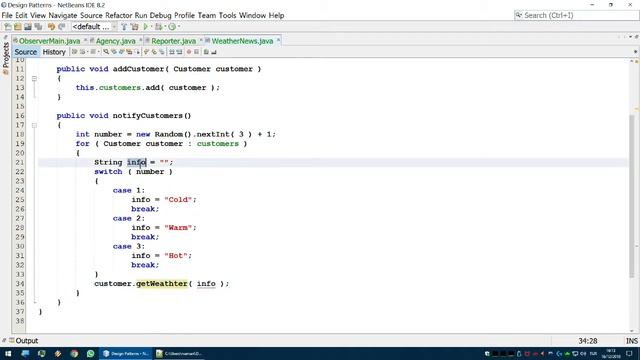Click the Debug Project toolbar icon
The image size is (640, 360).
(158, 27)
